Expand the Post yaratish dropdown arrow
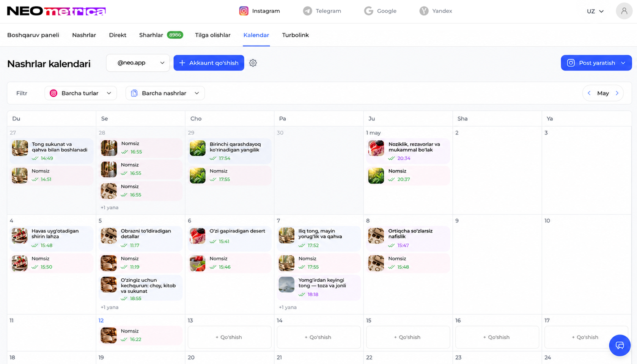The width and height of the screenshot is (637, 364). 623,63
